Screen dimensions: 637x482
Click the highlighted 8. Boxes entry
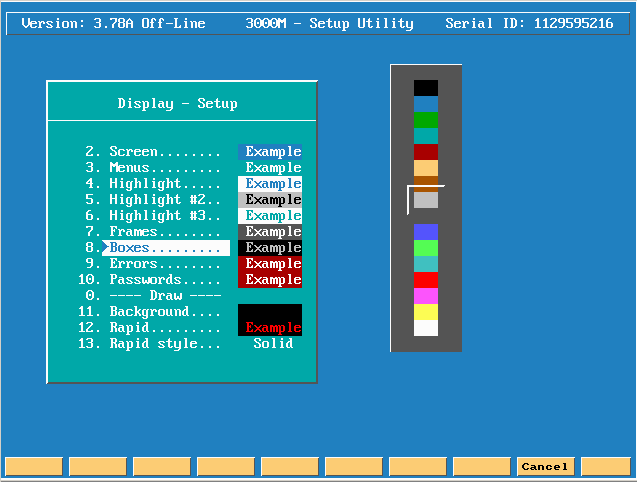click(x=158, y=248)
